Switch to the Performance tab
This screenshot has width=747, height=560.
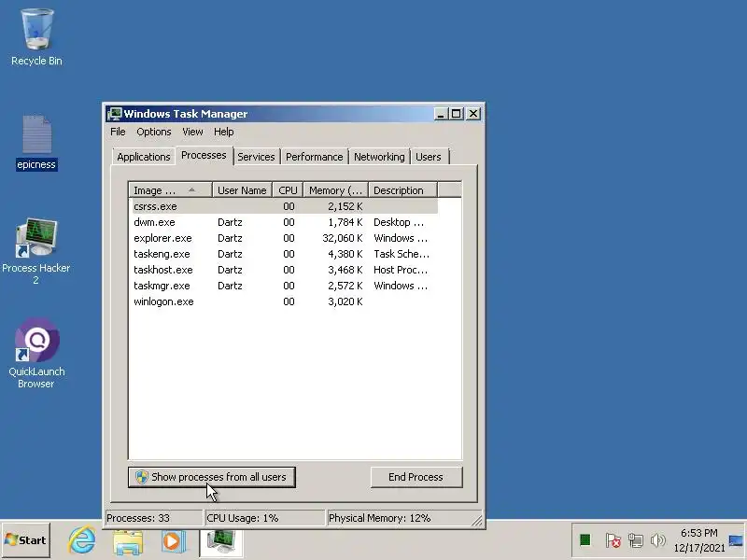point(315,157)
